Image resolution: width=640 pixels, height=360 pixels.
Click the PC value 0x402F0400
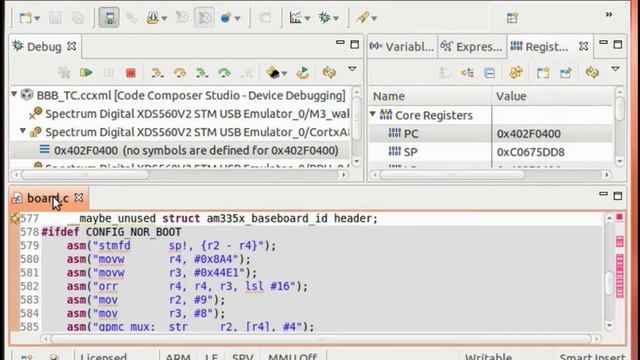pos(529,134)
